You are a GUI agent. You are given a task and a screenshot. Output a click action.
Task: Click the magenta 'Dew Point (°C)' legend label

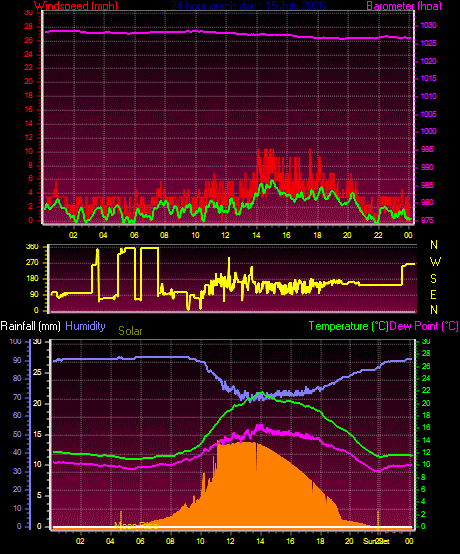pyautogui.click(x=424, y=326)
